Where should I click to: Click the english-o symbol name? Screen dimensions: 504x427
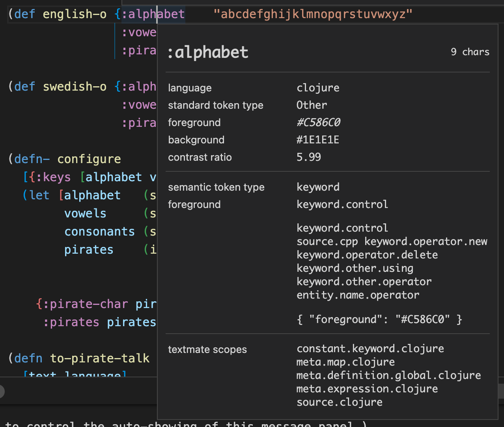point(75,14)
